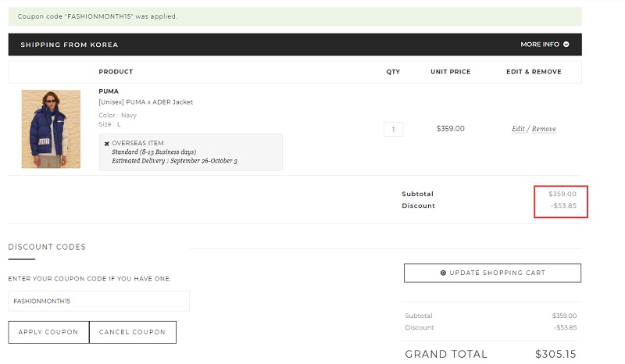Remove the PUMA x ADER Jacket item
This screenshot has height=364, width=625.
[x=544, y=129]
